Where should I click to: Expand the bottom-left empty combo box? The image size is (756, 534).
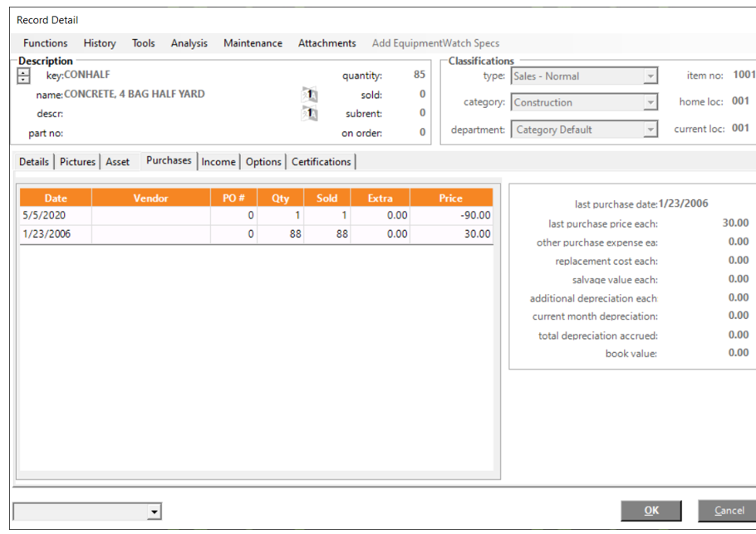154,512
